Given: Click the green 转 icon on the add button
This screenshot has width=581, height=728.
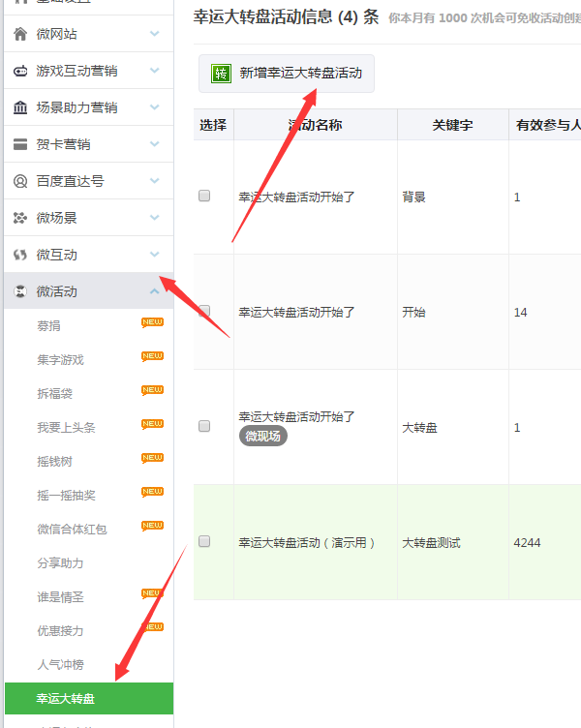Looking at the screenshot, I should [221, 74].
